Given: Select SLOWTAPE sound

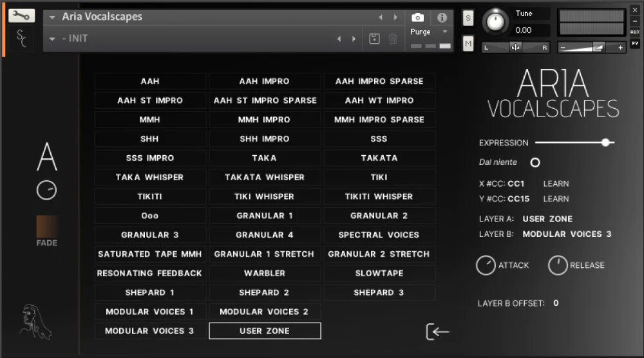Looking at the screenshot, I should (x=379, y=274).
